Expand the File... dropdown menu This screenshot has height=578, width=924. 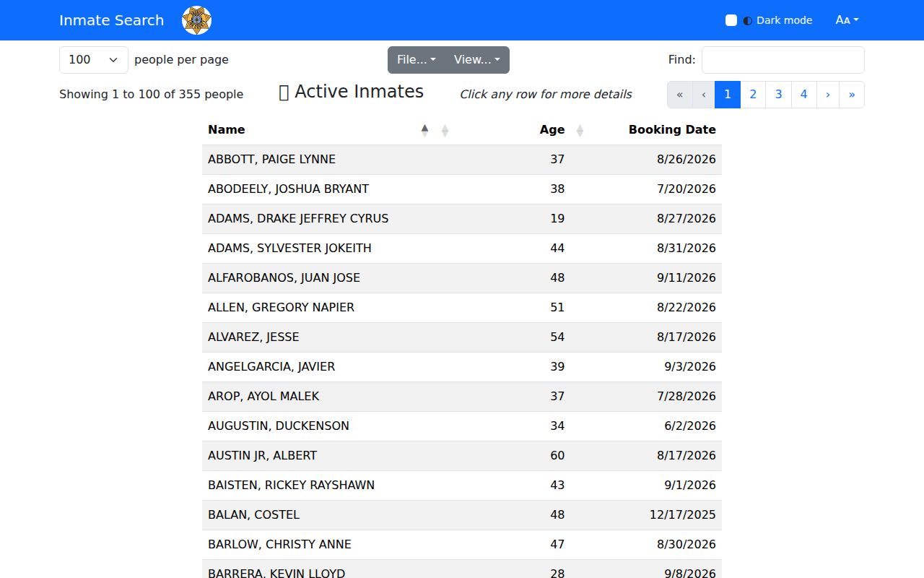417,60
